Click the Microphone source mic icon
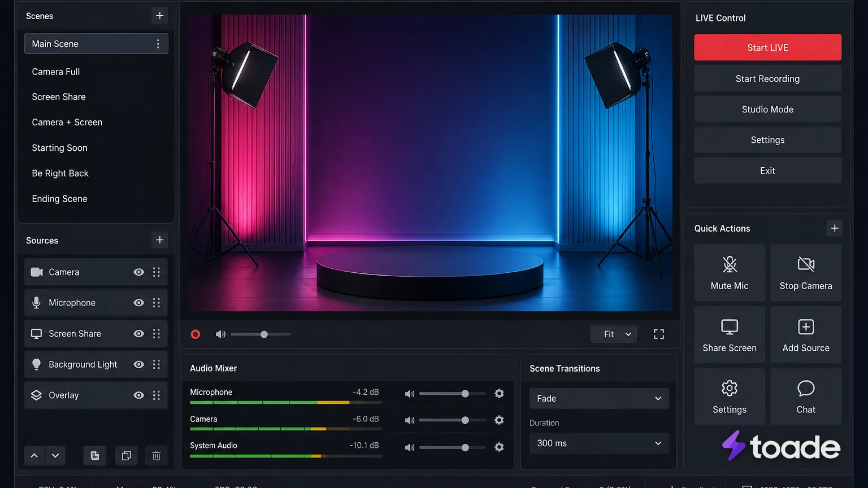The height and width of the screenshot is (488, 868). pos(37,303)
